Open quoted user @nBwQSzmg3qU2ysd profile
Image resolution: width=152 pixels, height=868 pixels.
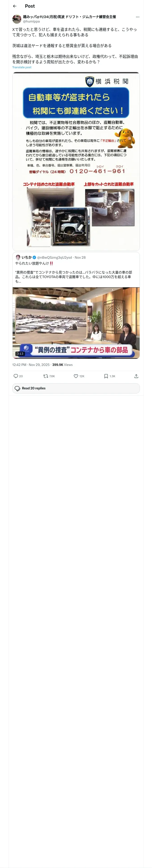[54, 257]
